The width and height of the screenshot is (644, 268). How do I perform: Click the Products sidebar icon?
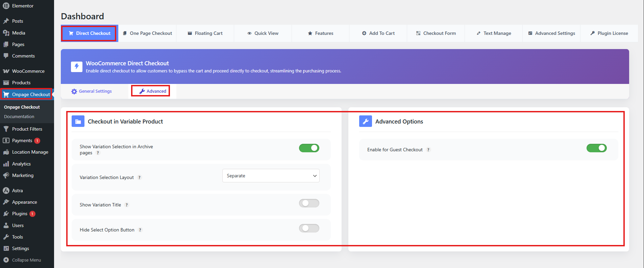pos(6,83)
